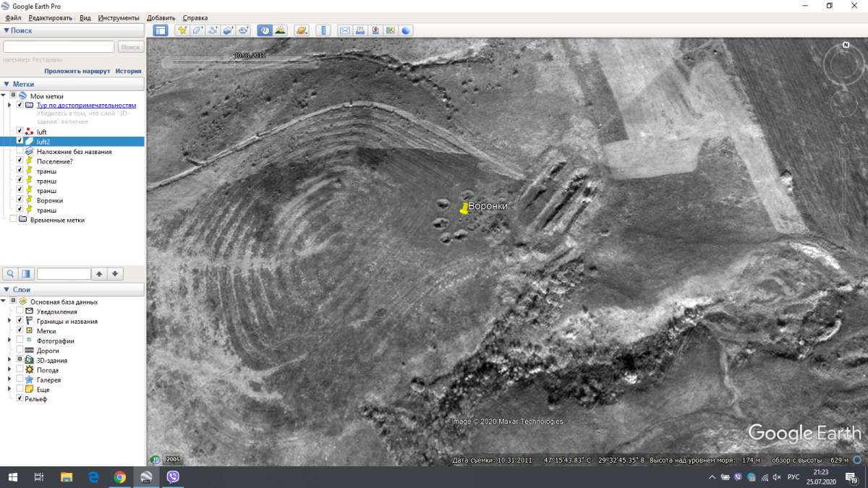868x488 pixels.
Task: Click the Add Placemark pushpin icon
Action: click(182, 30)
